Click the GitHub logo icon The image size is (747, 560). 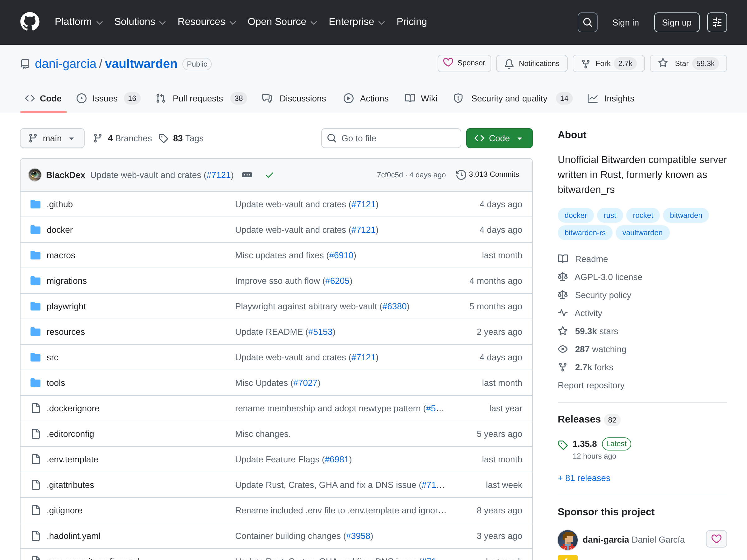pyautogui.click(x=30, y=22)
